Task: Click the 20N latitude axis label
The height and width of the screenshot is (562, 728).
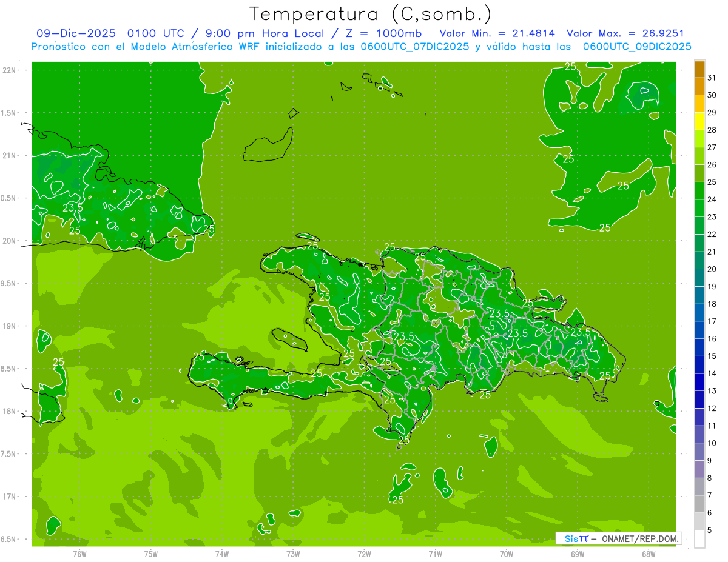Action: (x=10, y=241)
